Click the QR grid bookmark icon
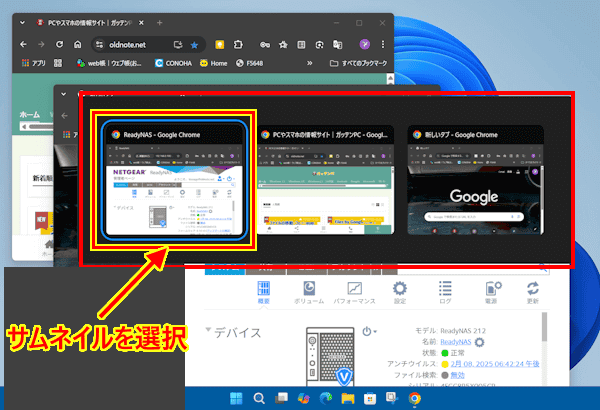Viewport: 600px width, 410px height. pyautogui.click(x=58, y=63)
